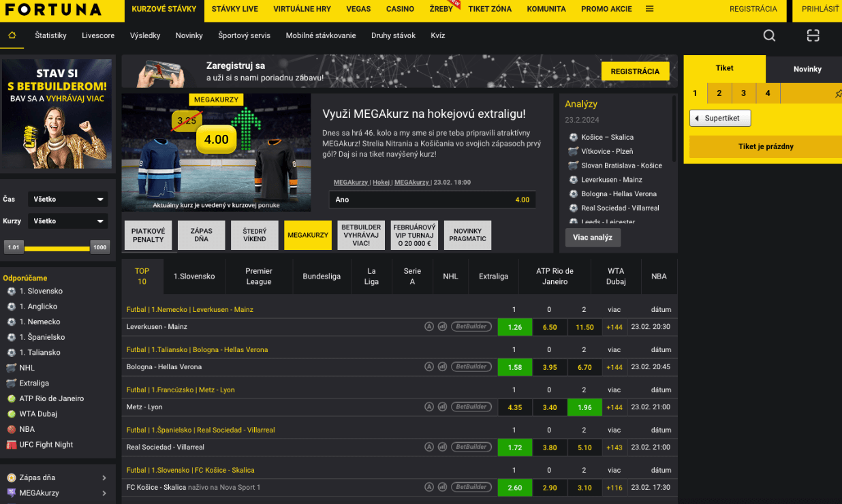Click statistics icon for Real Sociedad - Villarreal
Screen dimensions: 842x504
tap(442, 447)
